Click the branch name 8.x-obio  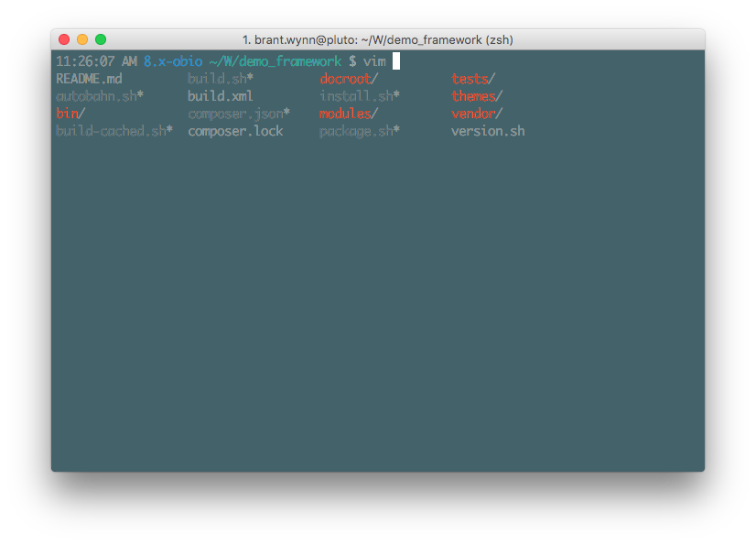coord(173,61)
